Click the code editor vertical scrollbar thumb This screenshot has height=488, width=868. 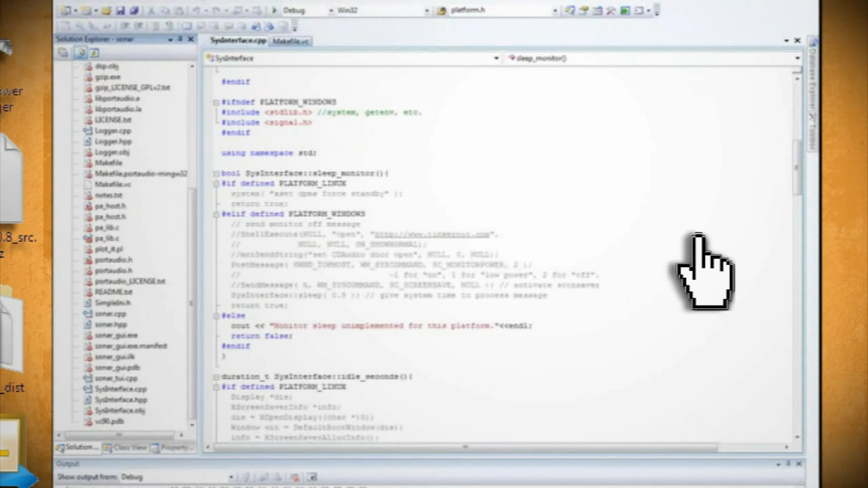797,166
